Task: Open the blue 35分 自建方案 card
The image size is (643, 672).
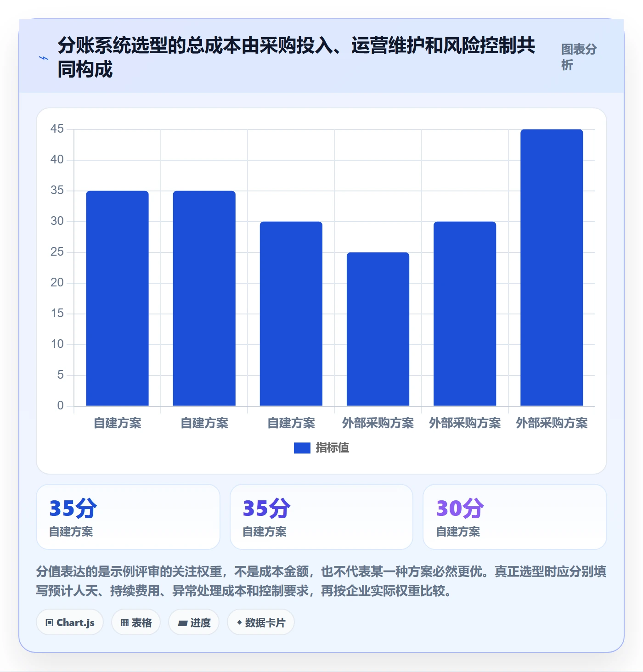Action: click(x=128, y=517)
